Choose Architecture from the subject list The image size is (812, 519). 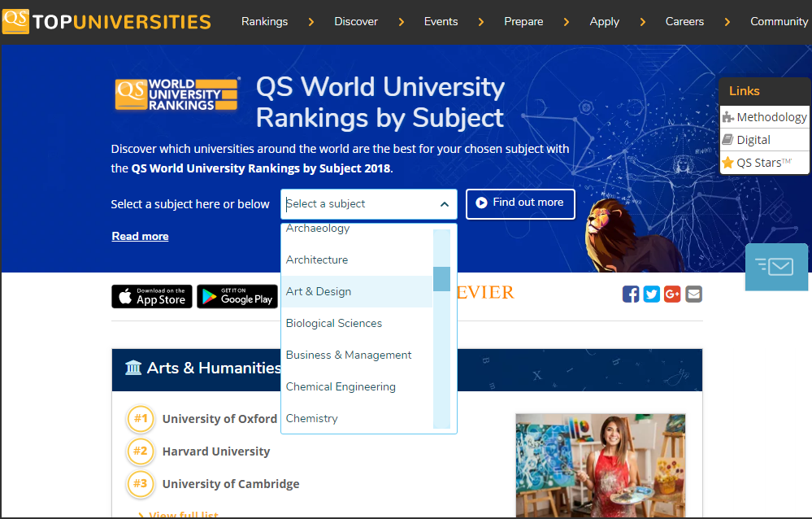(357, 259)
